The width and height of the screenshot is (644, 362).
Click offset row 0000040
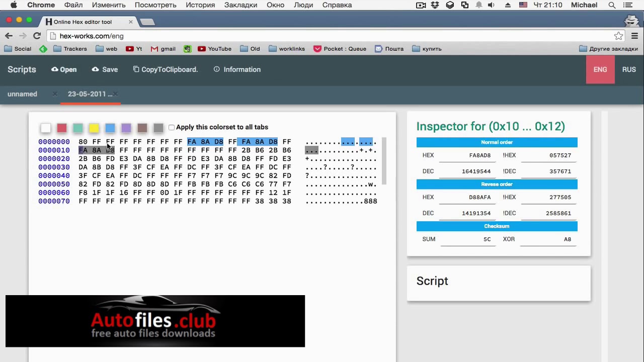click(54, 175)
